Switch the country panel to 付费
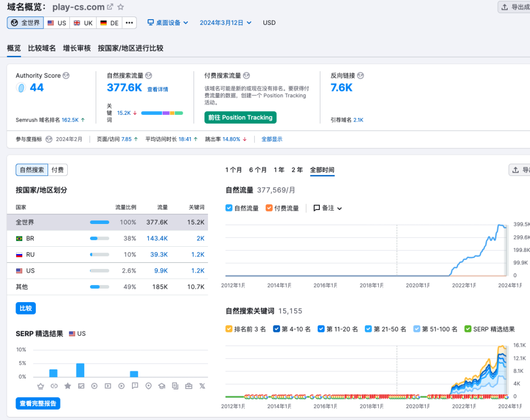The width and height of the screenshot is (530, 420). [57, 170]
